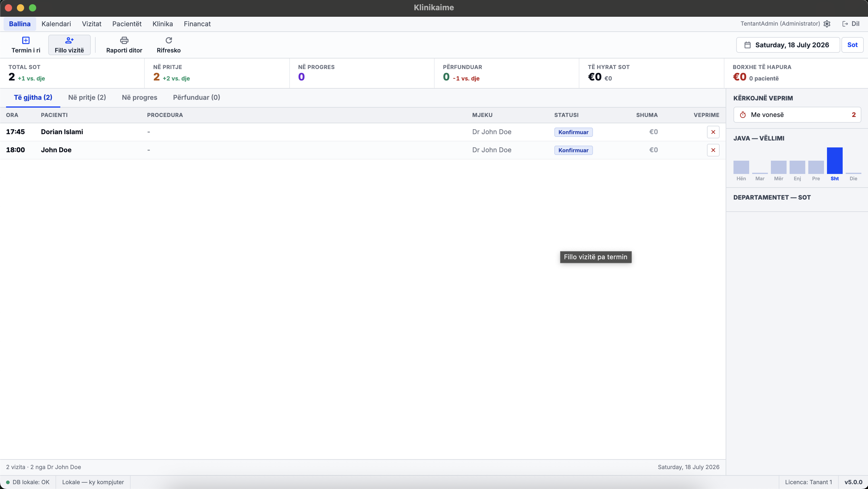Click the green DB lokale status dot
The image size is (868, 489).
[8, 482]
